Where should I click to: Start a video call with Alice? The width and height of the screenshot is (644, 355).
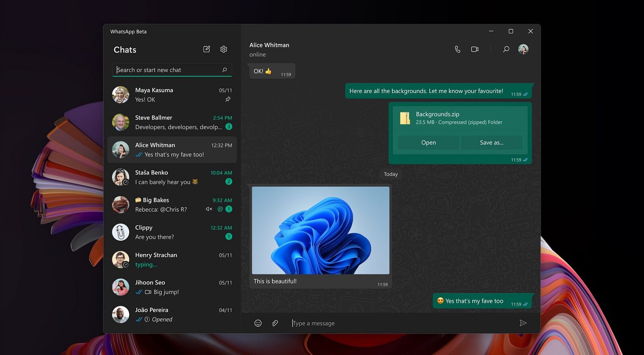click(475, 49)
